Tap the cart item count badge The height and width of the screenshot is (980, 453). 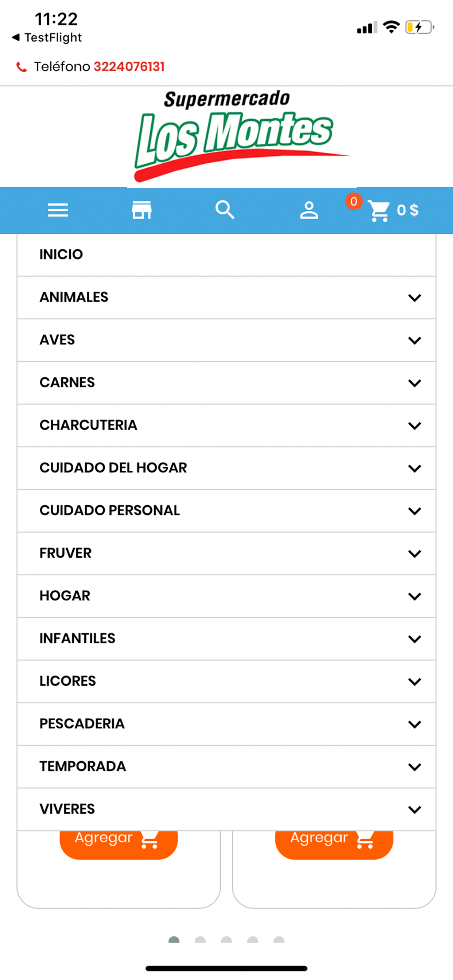354,201
